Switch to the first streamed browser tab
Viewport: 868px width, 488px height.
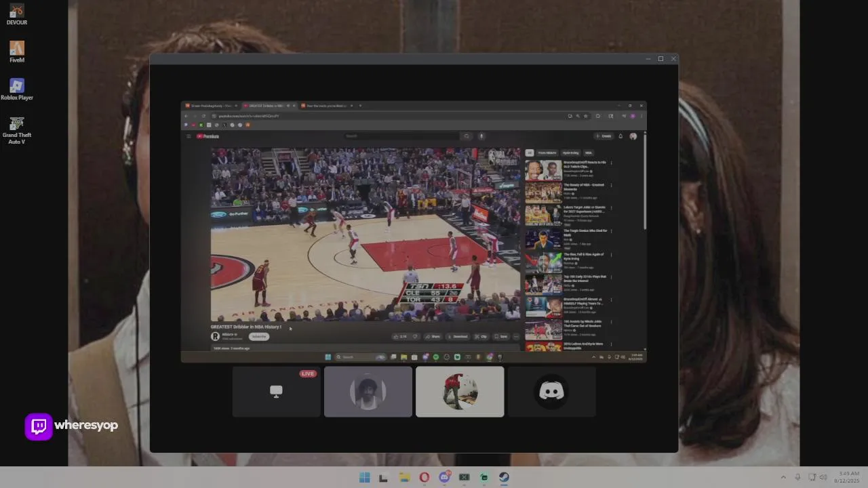point(212,106)
